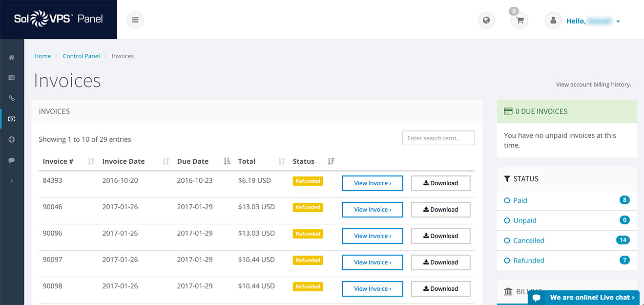Click the invoice search term field
The width and height of the screenshot is (644, 305).
click(x=438, y=138)
